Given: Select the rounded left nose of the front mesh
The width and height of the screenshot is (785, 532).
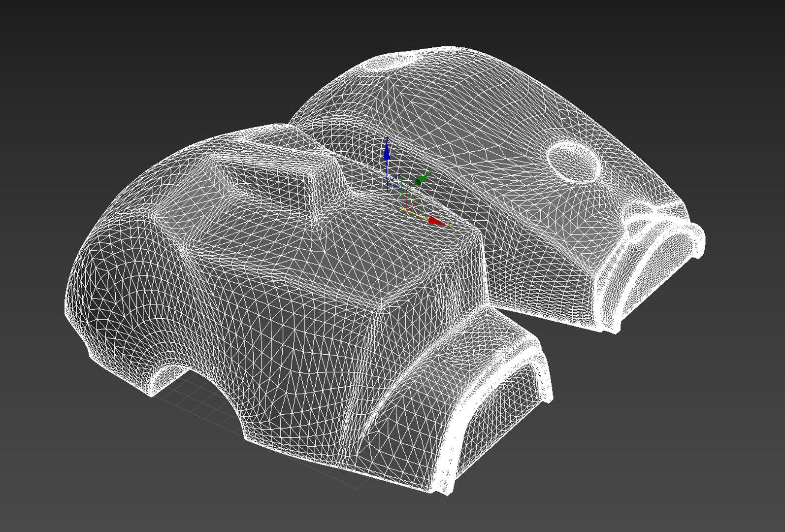Looking at the screenshot, I should (98, 276).
